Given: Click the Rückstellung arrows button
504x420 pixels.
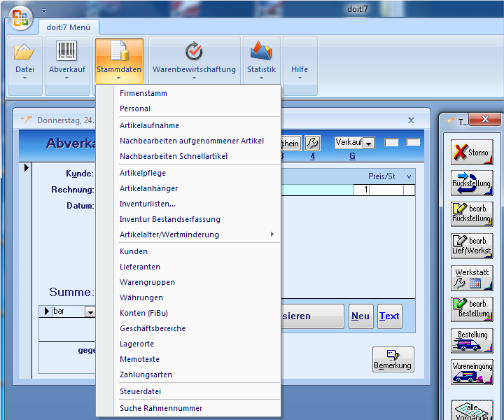Looking at the screenshot, I should click(x=472, y=183).
